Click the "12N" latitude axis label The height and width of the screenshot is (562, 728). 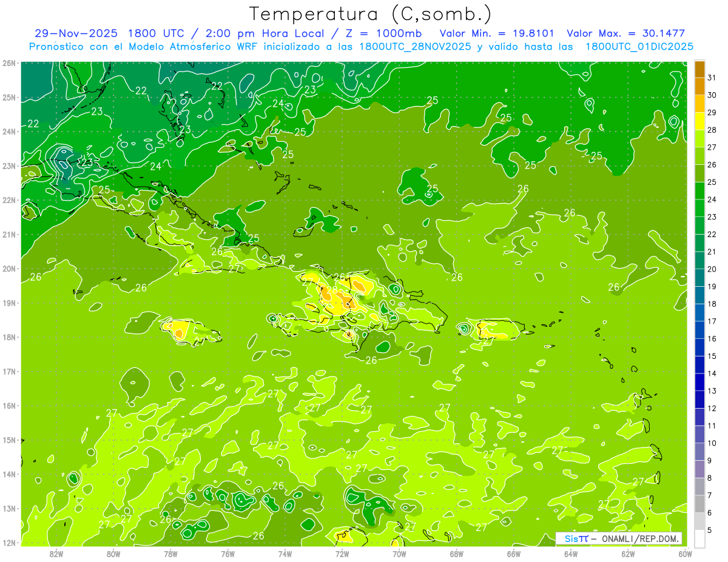tap(9, 543)
